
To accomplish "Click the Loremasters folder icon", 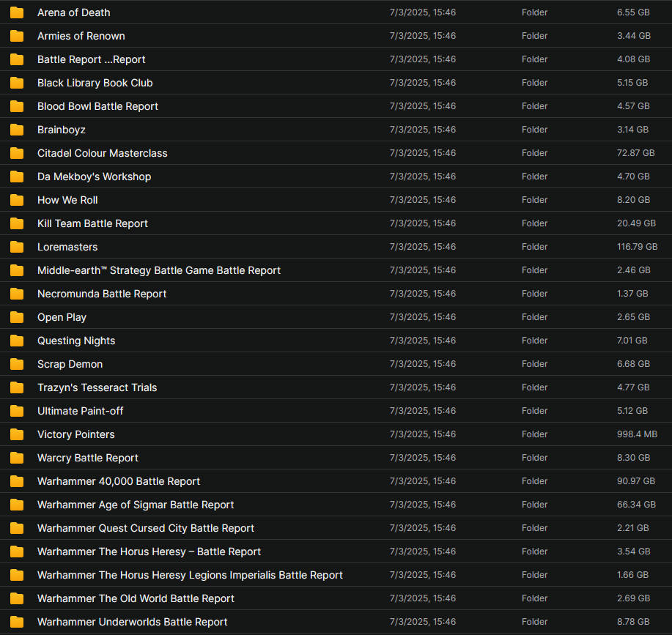I will 17,247.
